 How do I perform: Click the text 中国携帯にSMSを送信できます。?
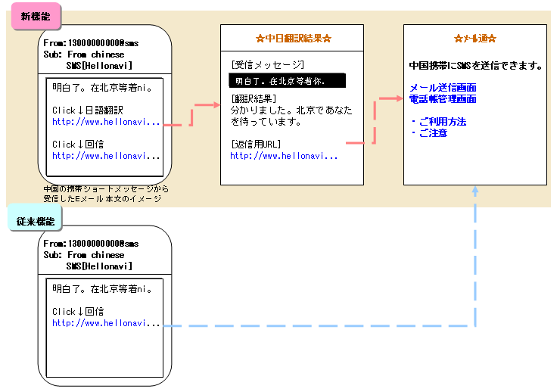(x=476, y=66)
